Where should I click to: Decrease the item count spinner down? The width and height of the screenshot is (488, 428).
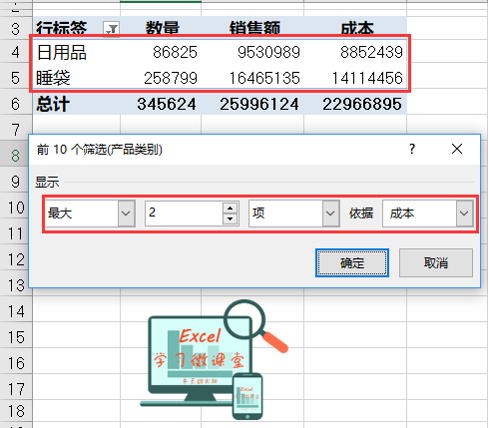[230, 219]
